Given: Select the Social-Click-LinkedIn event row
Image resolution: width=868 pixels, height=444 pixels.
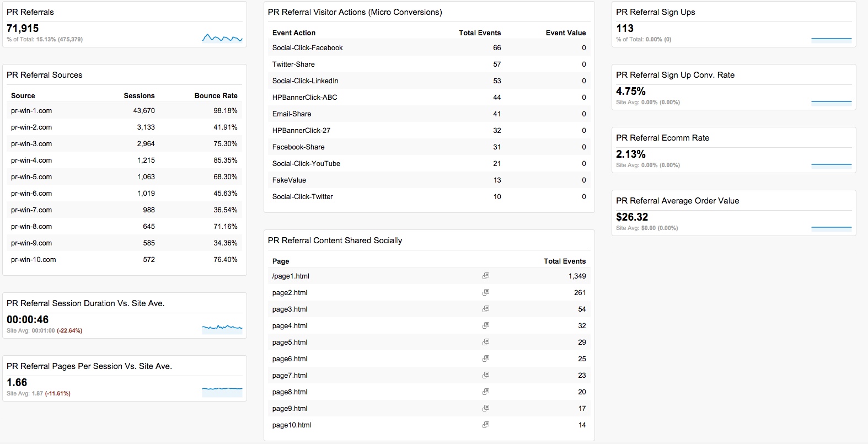Looking at the screenshot, I should (x=429, y=81).
